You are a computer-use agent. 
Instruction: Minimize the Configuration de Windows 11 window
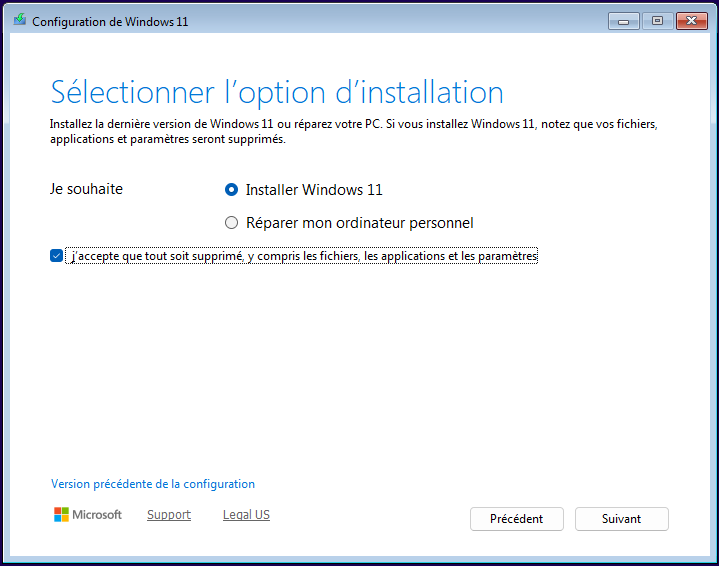pyautogui.click(x=625, y=20)
